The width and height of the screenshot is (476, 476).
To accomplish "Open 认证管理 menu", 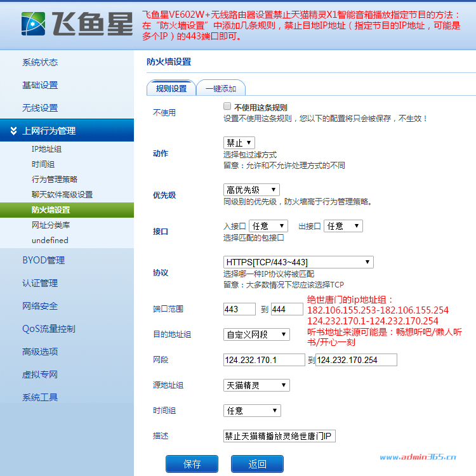I will click(x=40, y=283).
